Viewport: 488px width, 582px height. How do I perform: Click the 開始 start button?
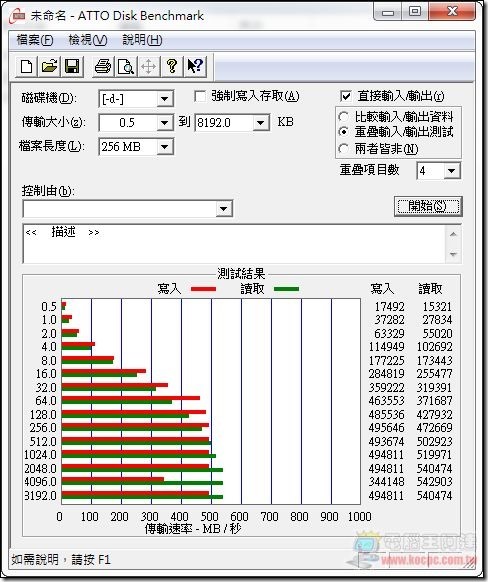(x=428, y=206)
